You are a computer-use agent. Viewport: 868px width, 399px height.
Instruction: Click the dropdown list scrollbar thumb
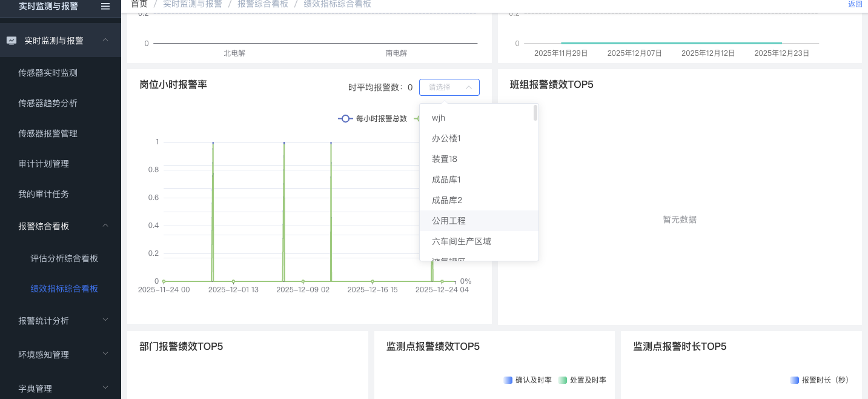(x=535, y=113)
